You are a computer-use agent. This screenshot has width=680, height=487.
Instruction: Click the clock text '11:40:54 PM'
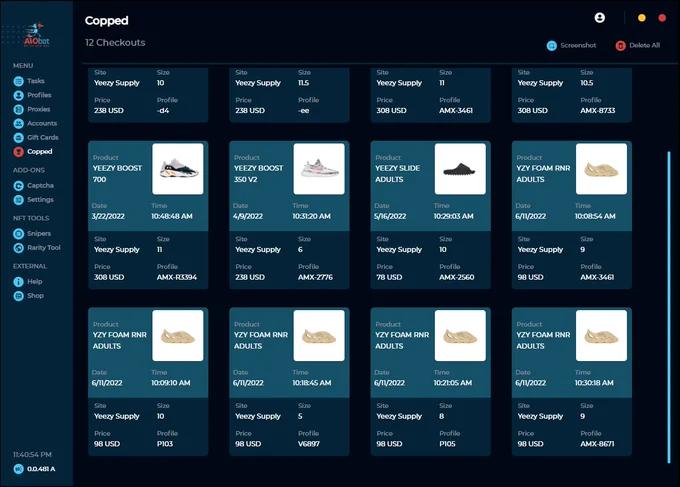tap(32, 454)
